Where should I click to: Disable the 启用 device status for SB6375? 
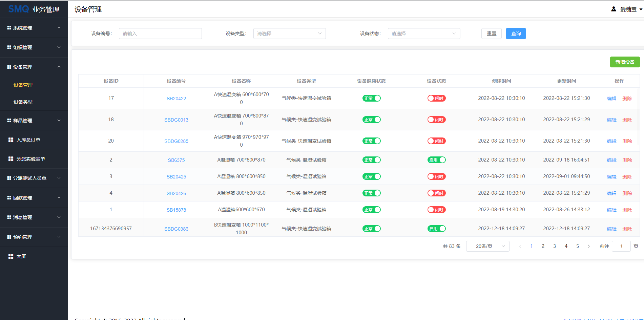click(437, 160)
